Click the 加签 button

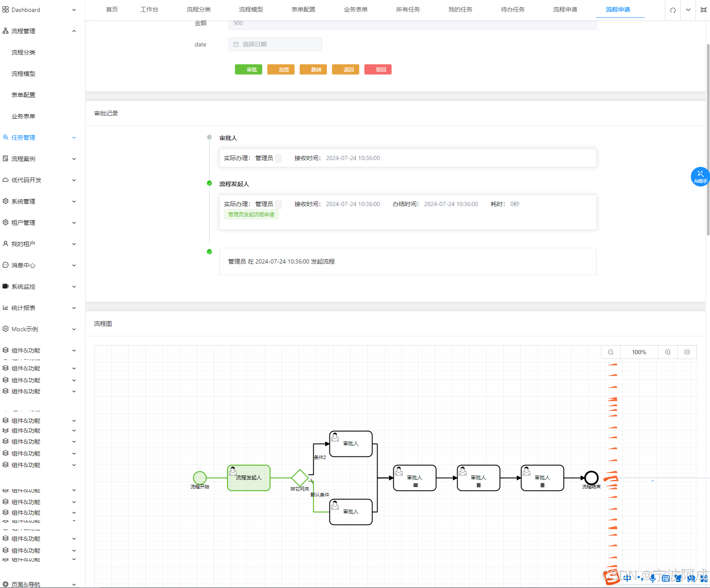coord(281,69)
